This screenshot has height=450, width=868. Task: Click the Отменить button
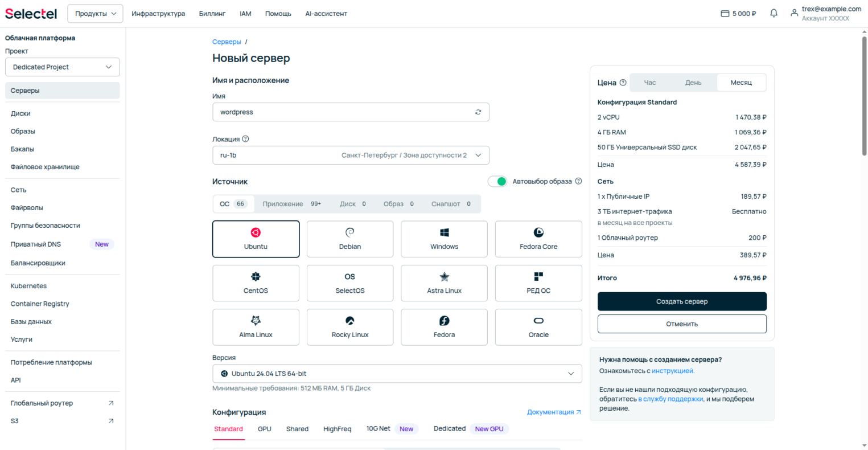[682, 324]
